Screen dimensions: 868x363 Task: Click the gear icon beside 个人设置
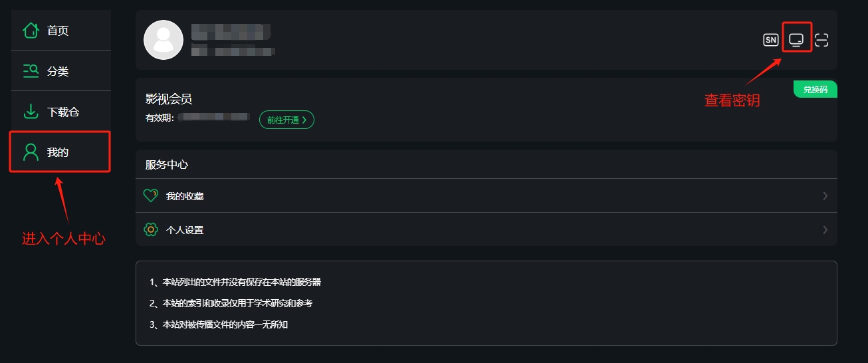click(x=151, y=230)
